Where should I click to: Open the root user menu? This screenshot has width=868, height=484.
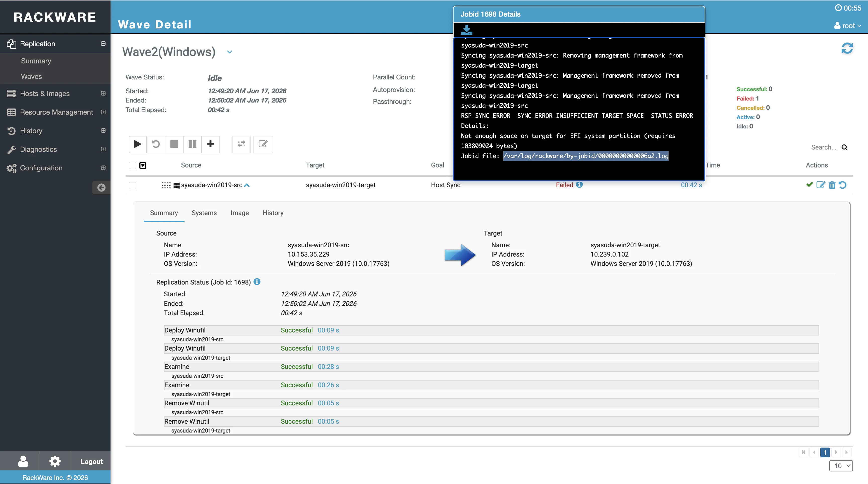[847, 26]
